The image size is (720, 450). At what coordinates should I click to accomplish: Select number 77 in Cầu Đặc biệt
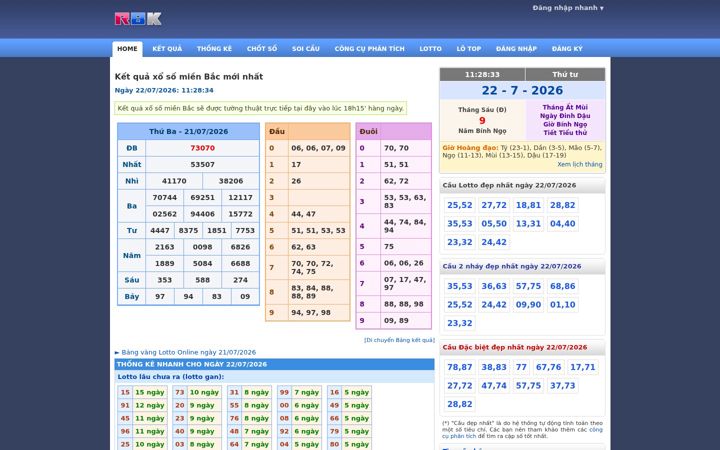click(x=521, y=367)
